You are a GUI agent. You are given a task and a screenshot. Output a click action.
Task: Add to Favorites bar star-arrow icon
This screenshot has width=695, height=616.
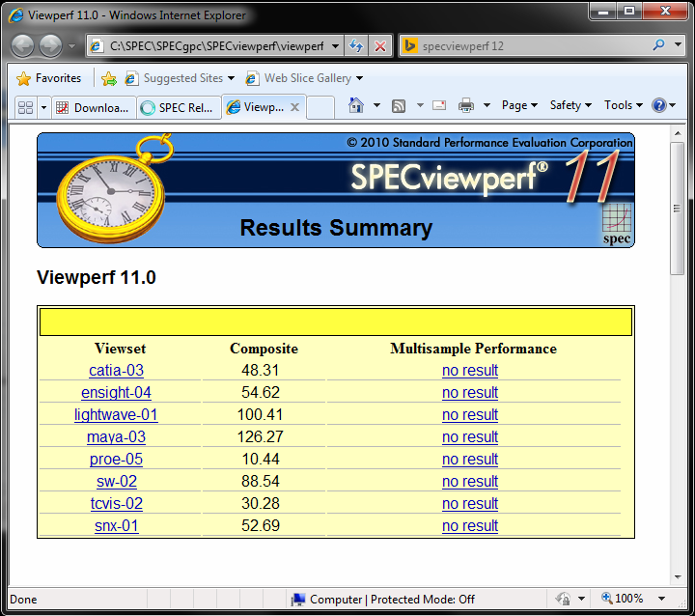(108, 78)
